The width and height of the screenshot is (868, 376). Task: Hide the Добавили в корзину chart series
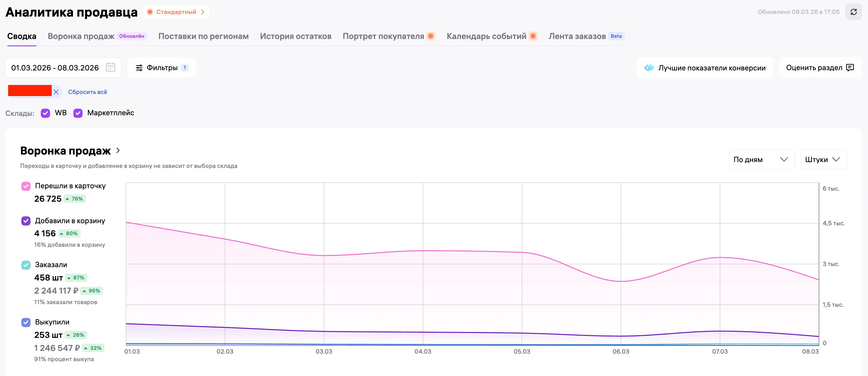pos(26,221)
